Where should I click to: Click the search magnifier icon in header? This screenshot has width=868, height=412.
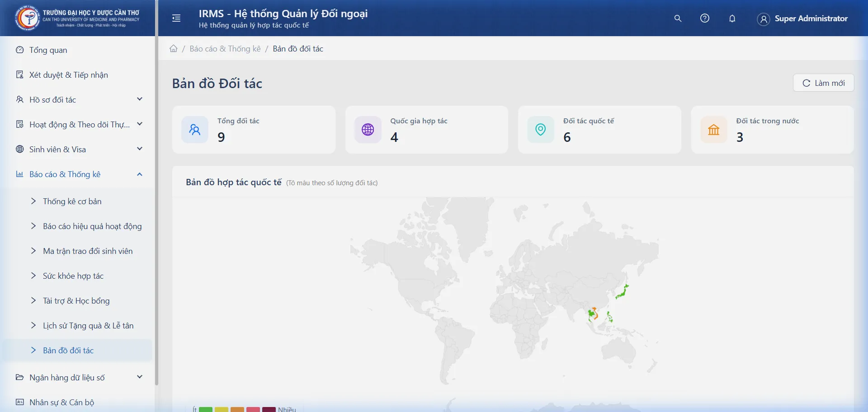(678, 19)
